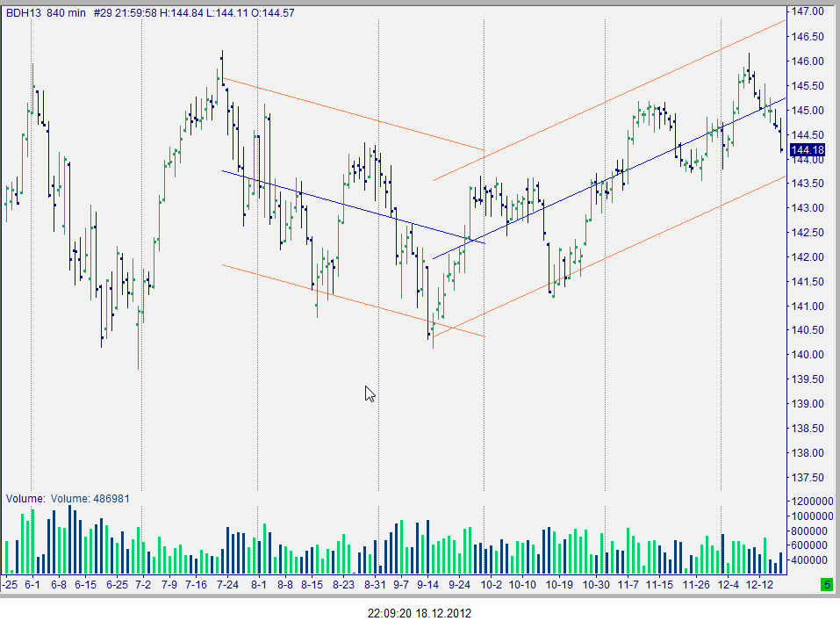Image resolution: width=840 pixels, height=628 pixels.
Task: Click the 6-1 date label
Action: coord(32,585)
